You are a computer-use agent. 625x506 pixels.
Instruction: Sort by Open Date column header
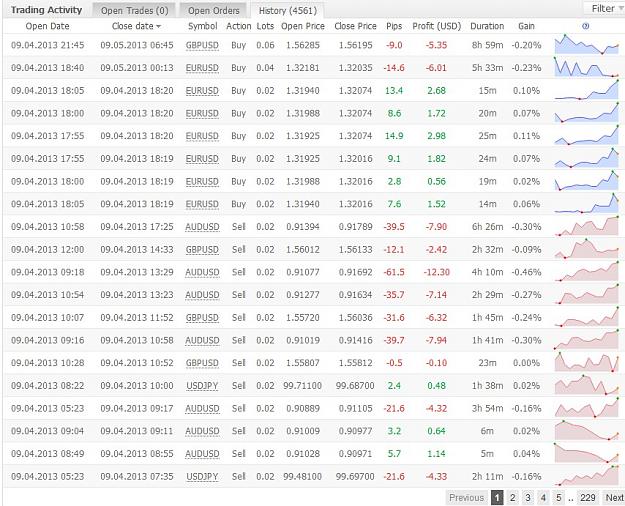pos(47,26)
